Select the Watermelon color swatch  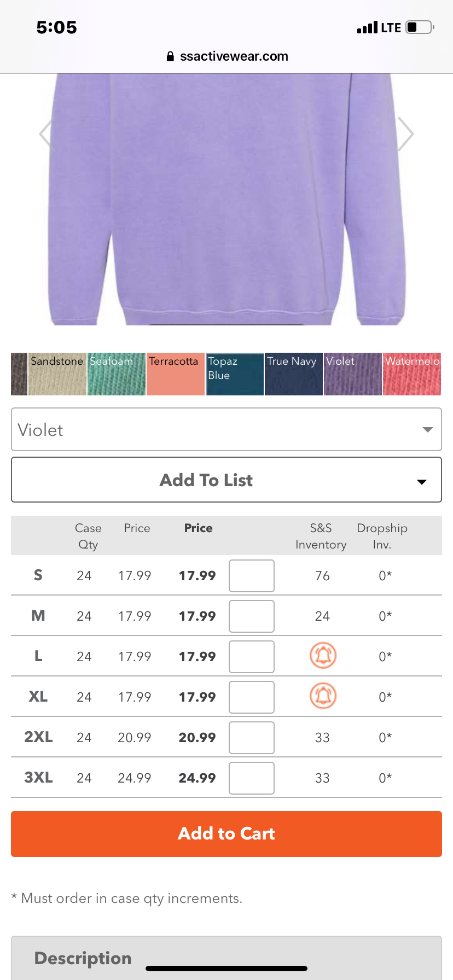[411, 374]
